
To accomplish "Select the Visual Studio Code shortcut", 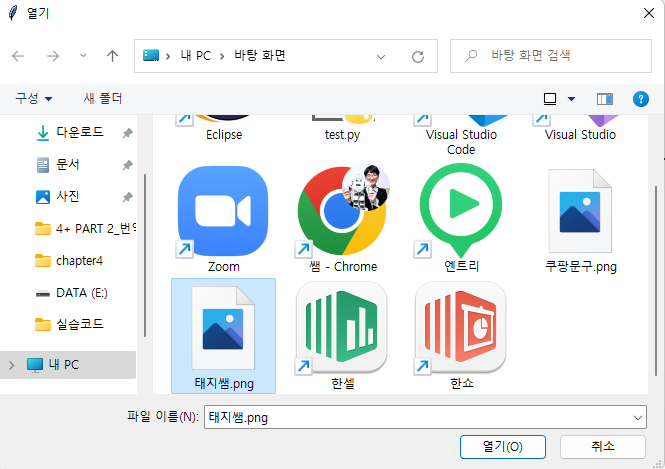I will point(461,136).
